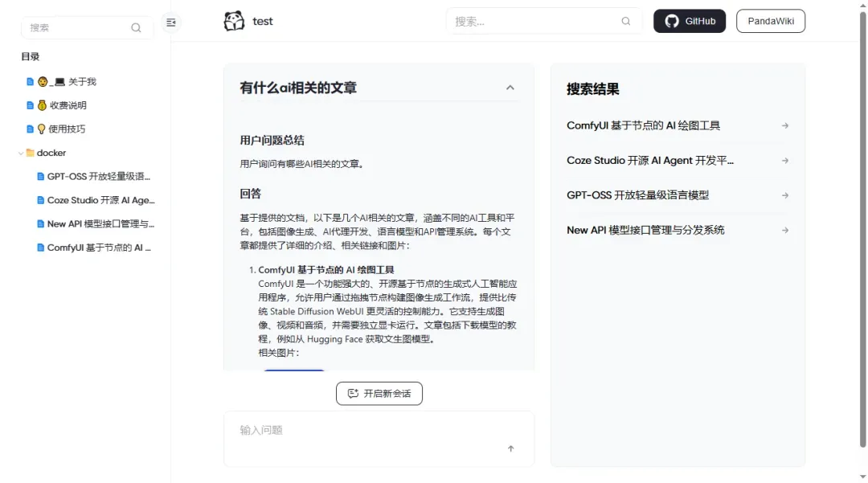Viewport: 868px width, 483px height.
Task: Click document icon beside ComfyUI sidebar entry
Action: [x=40, y=248]
